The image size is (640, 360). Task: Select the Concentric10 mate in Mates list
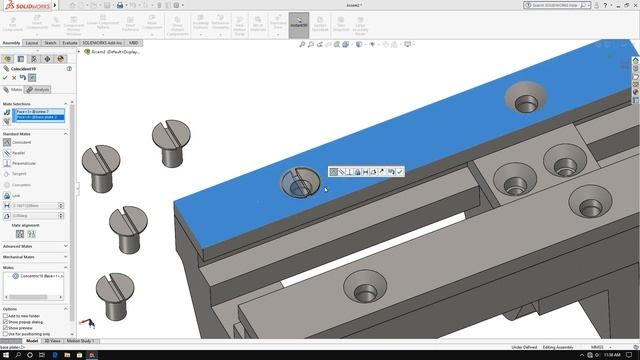click(x=38, y=276)
